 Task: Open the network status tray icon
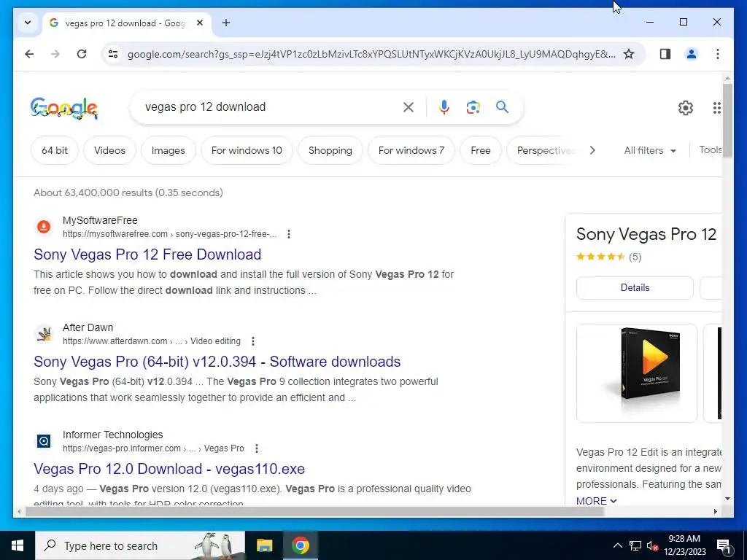pos(635,545)
